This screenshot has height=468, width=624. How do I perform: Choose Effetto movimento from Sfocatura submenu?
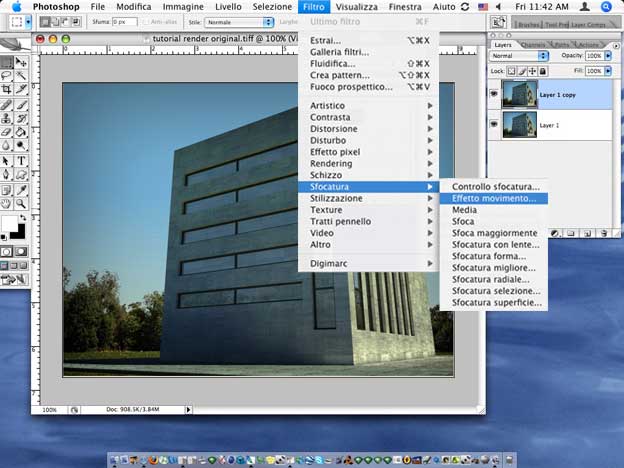tap(493, 198)
